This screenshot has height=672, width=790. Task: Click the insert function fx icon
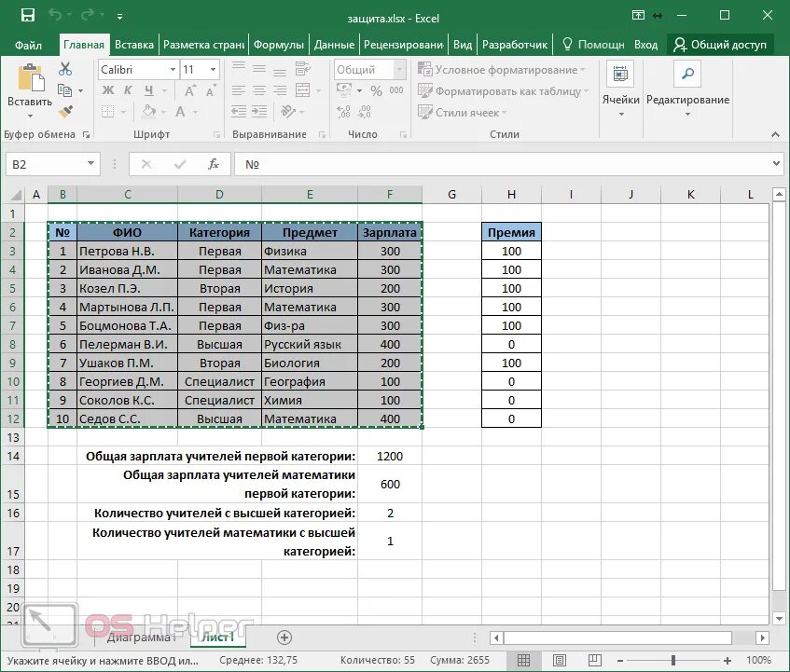[x=214, y=164]
